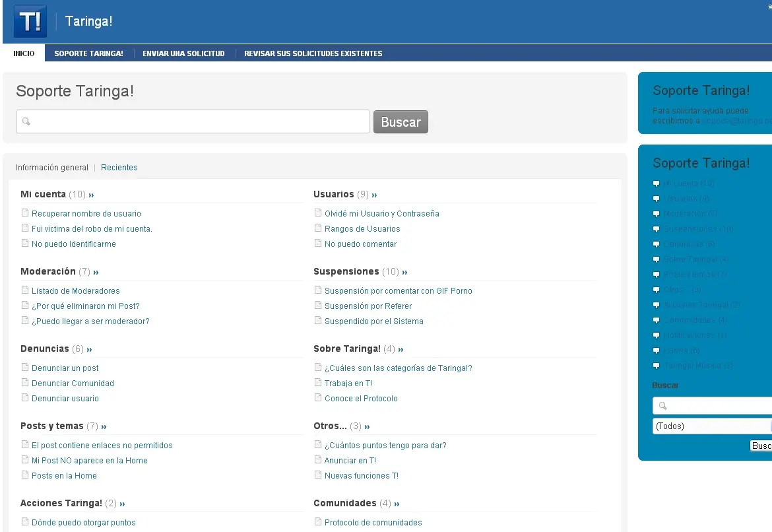Open Olvidé mi Usuario y Contraseña article
This screenshot has width=772, height=532.
381,213
